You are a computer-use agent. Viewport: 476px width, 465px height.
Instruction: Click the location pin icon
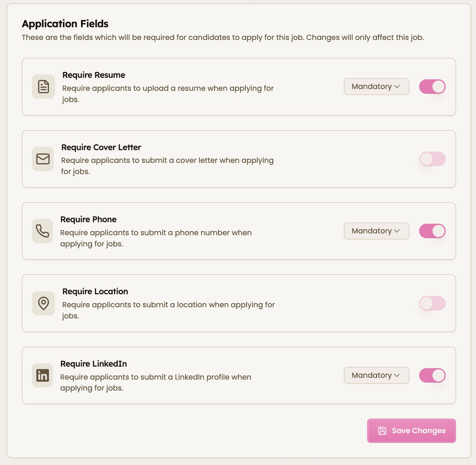(43, 303)
